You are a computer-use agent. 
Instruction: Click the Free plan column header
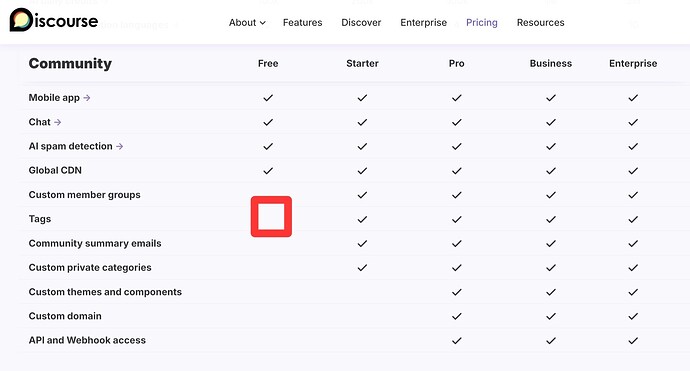(268, 63)
